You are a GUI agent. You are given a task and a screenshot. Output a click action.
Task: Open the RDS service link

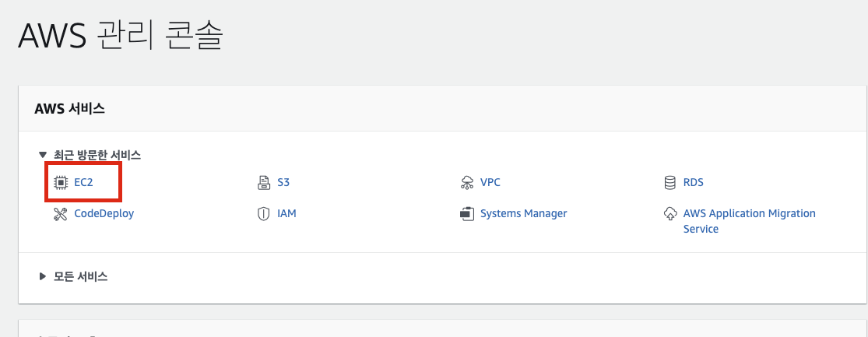(694, 182)
